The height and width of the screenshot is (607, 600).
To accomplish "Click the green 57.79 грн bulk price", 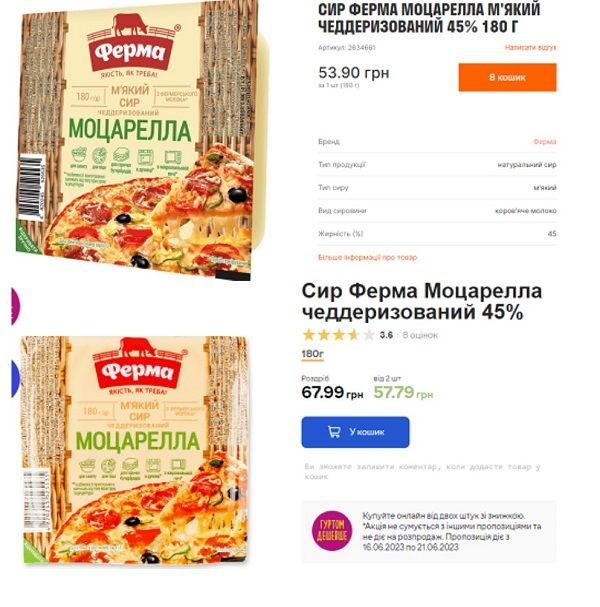I will [403, 393].
